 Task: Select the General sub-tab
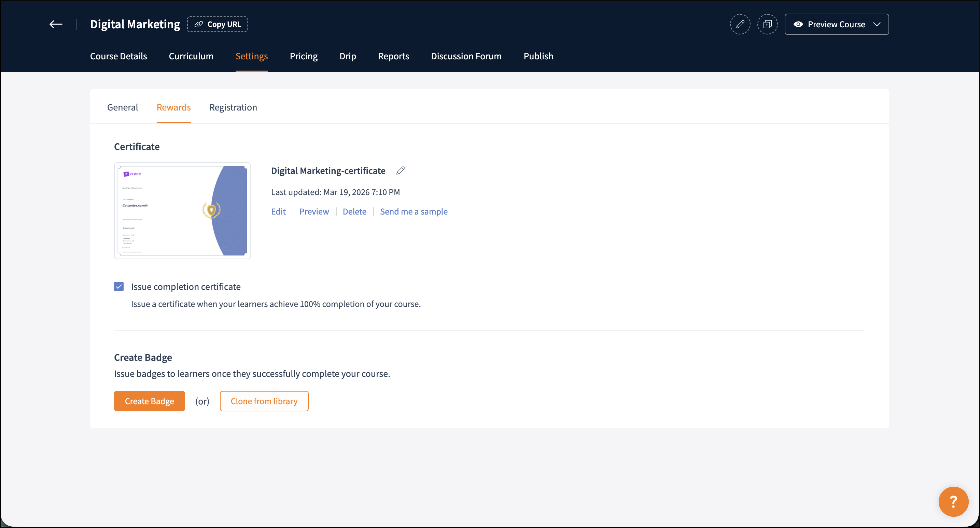[123, 107]
